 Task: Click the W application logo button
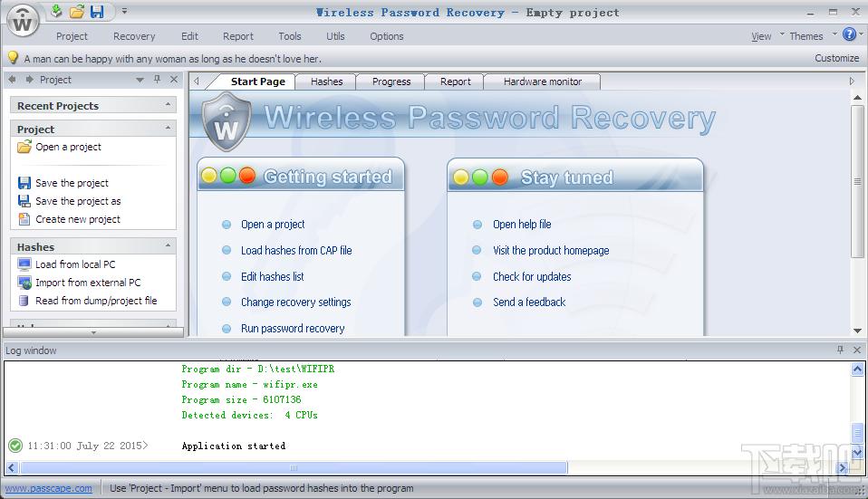23,21
